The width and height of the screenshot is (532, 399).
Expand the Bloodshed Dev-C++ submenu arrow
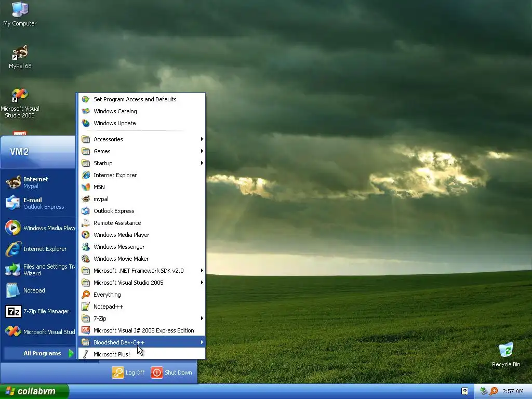click(202, 342)
